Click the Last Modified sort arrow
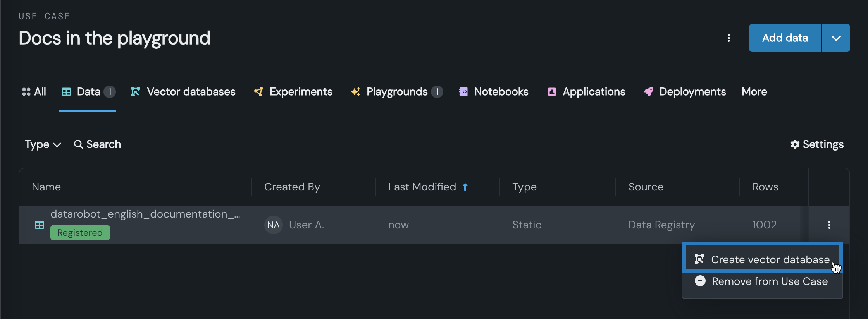This screenshot has height=319, width=868. (465, 187)
